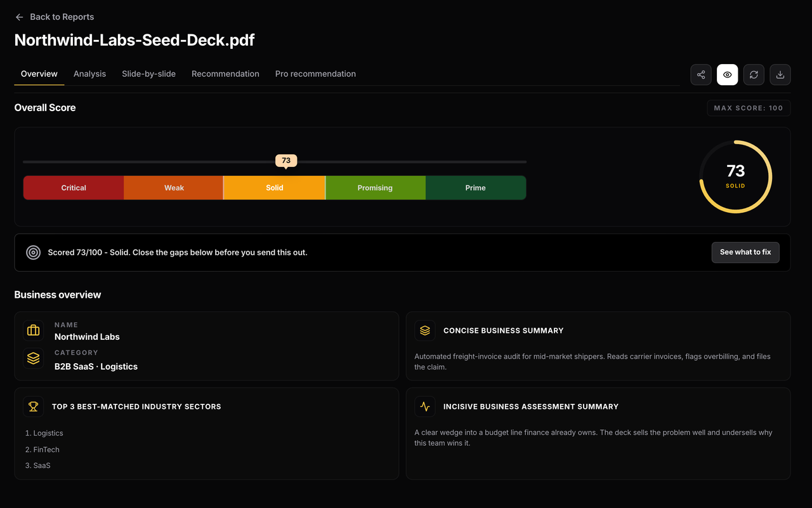Image resolution: width=812 pixels, height=508 pixels.
Task: Click the briefcase icon beside Name
Action: [x=34, y=330]
